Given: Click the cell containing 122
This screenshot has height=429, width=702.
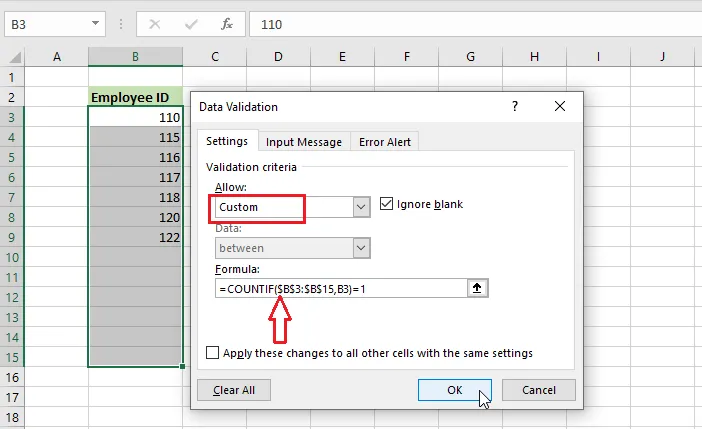Looking at the screenshot, I should tap(135, 237).
